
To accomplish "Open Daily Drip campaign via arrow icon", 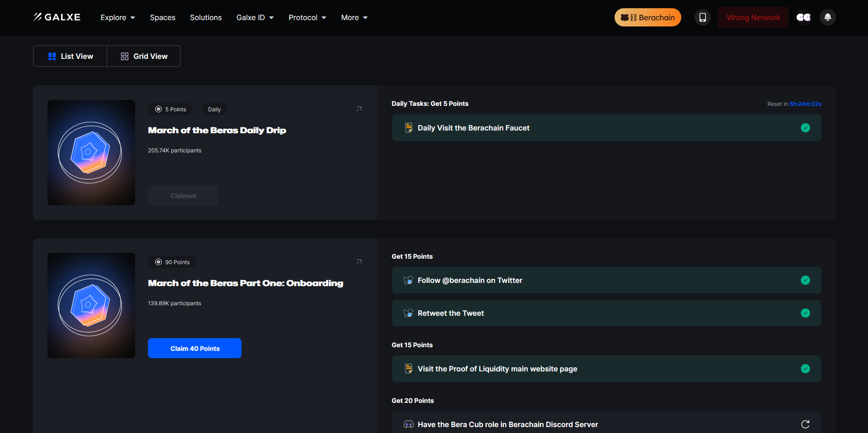I will point(359,109).
